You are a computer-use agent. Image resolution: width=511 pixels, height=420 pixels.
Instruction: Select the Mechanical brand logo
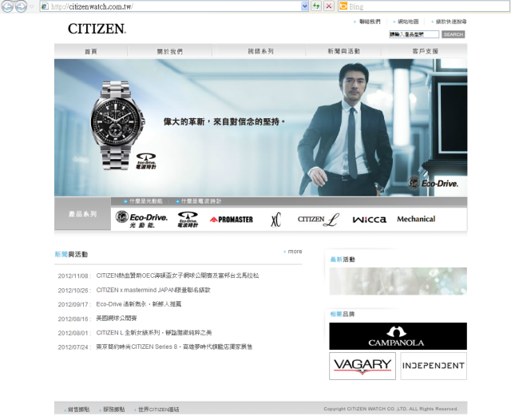[x=416, y=219]
